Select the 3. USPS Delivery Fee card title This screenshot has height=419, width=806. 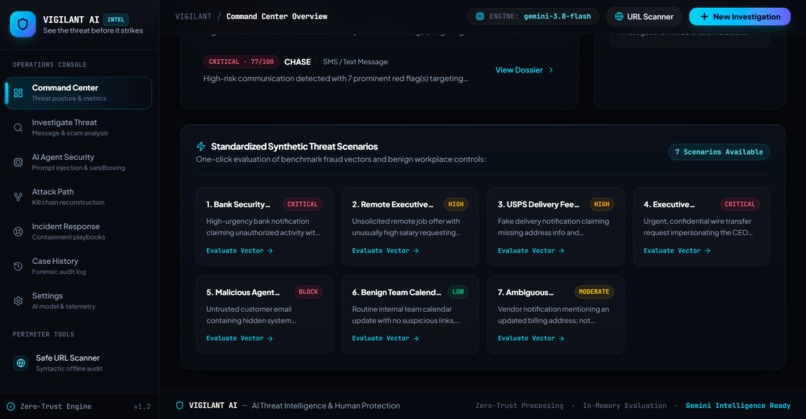tap(538, 205)
